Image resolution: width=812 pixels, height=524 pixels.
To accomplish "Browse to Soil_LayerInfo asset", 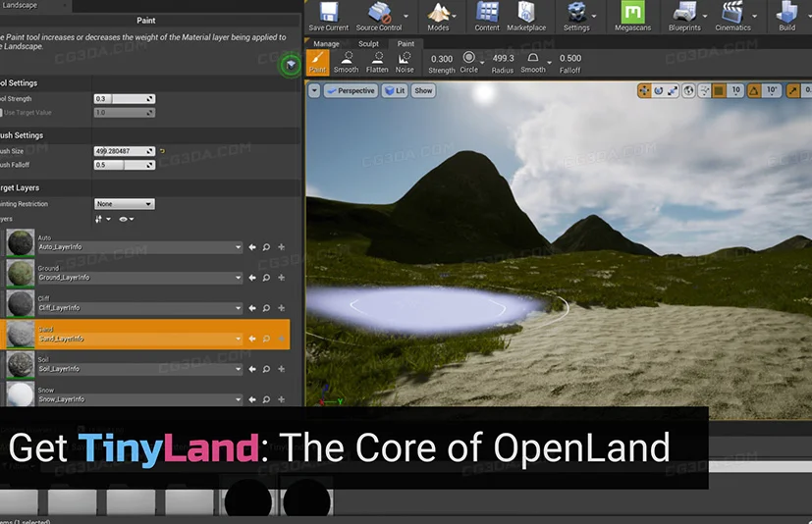I will [266, 369].
